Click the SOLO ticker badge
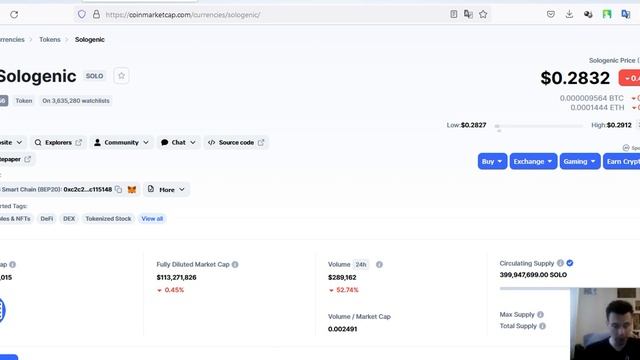The width and height of the screenshot is (640, 360). point(94,76)
